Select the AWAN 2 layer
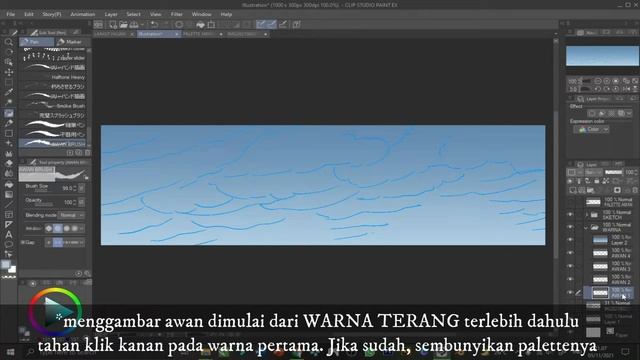This screenshot has height=360, width=640. (610, 280)
